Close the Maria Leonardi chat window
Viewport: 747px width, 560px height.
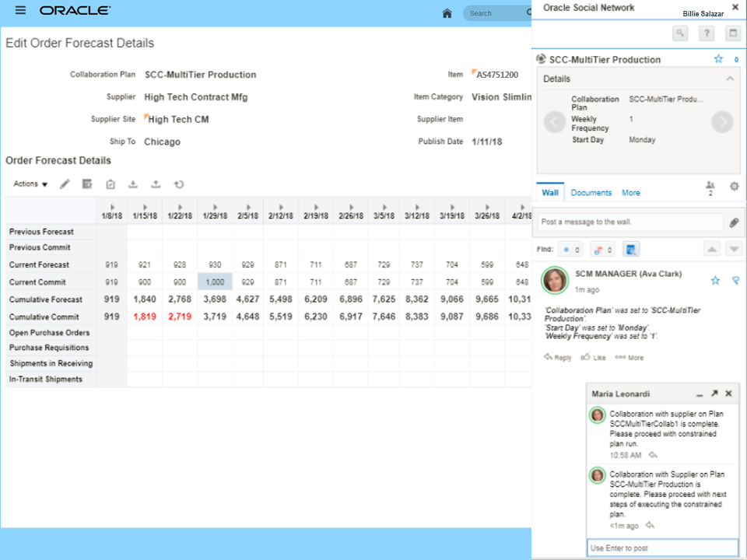(728, 394)
